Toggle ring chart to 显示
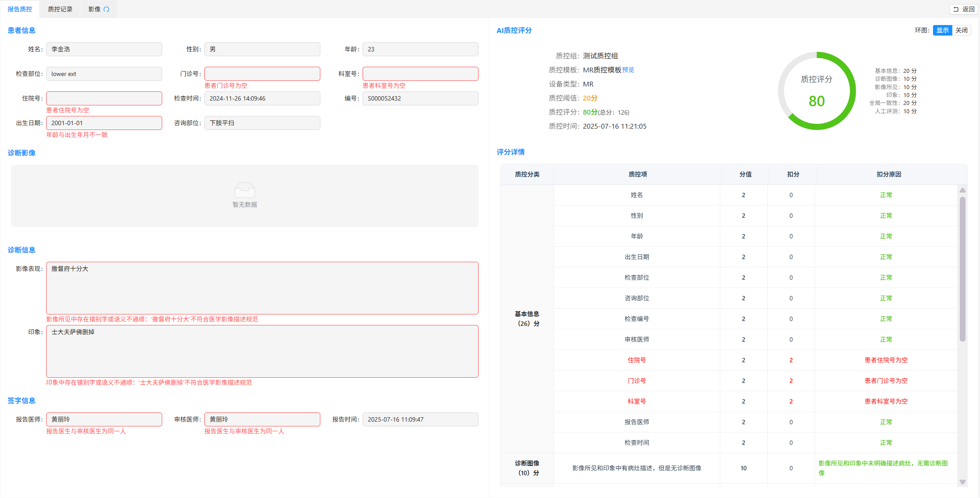The image size is (980, 498). coord(942,30)
